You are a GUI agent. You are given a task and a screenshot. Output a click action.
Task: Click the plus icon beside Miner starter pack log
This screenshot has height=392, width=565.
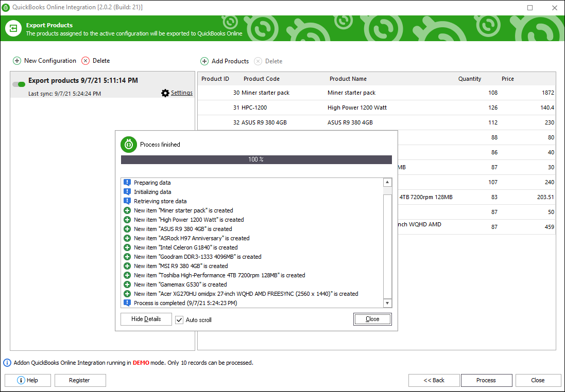point(127,210)
